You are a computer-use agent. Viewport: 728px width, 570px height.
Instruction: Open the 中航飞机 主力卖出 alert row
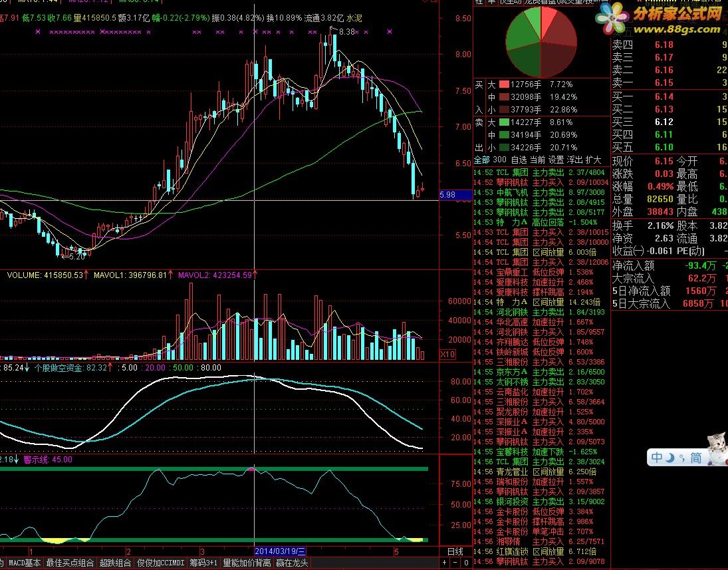[541, 192]
